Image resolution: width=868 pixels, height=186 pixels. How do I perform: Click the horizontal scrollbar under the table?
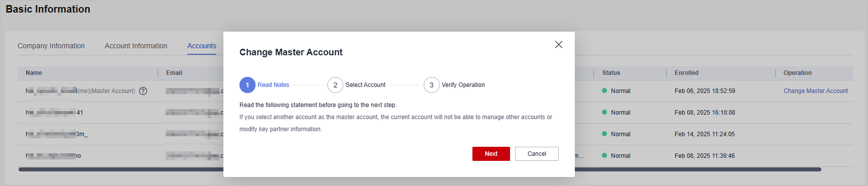[420, 169]
